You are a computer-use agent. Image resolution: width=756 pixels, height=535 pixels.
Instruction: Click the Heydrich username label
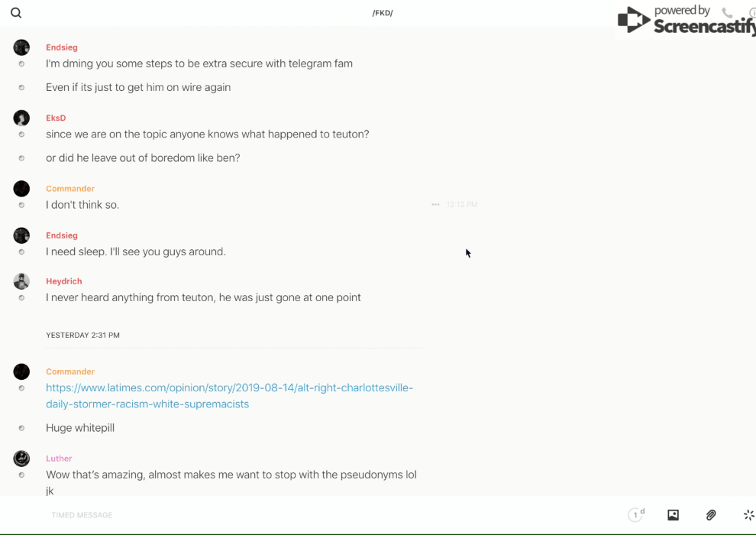[64, 281]
